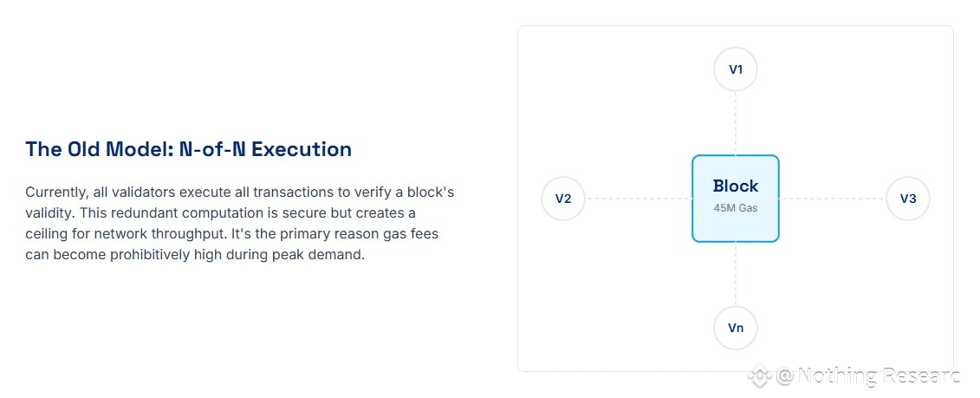
Task: Click the "45M Gas" label inside Block
Action: point(735,208)
